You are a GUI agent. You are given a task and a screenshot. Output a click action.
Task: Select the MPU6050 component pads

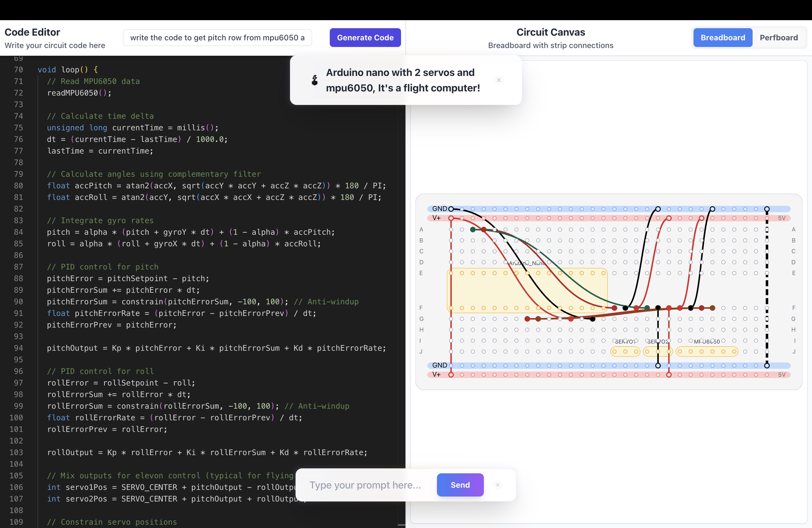tap(706, 351)
